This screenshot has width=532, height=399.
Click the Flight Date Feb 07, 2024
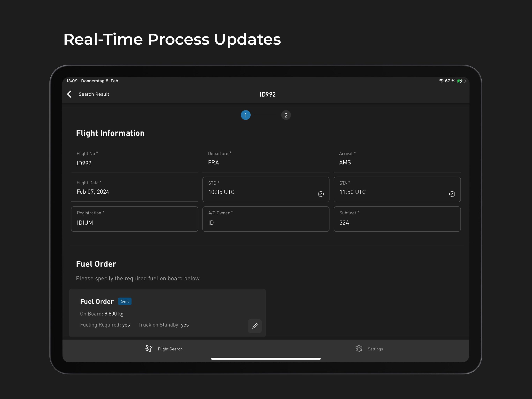93,192
